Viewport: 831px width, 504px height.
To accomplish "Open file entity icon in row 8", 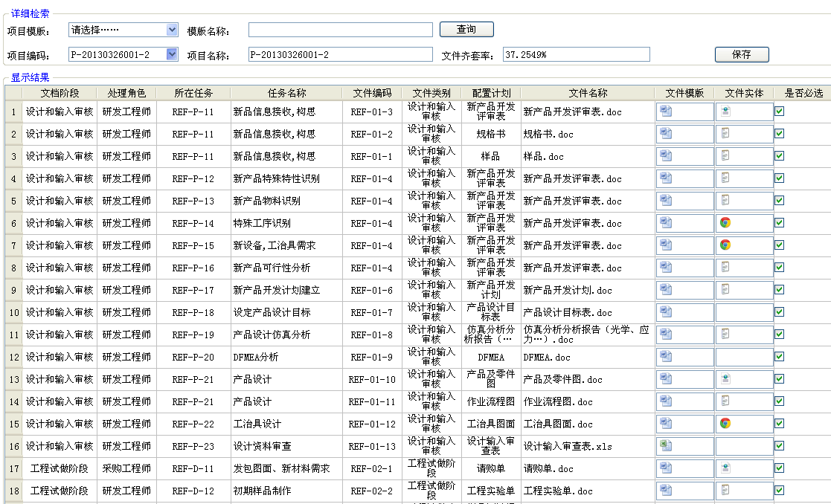I will [725, 268].
